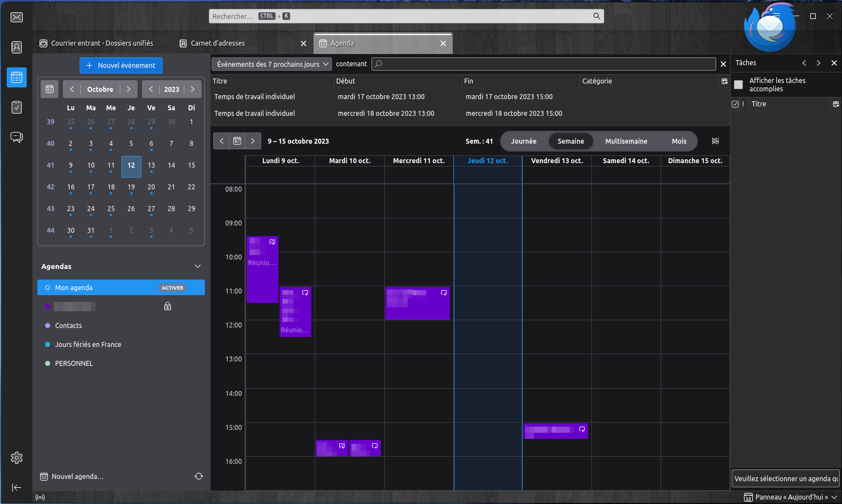Open the Address Book sidebar icon
Viewport: 842px width, 504px height.
coord(17,47)
